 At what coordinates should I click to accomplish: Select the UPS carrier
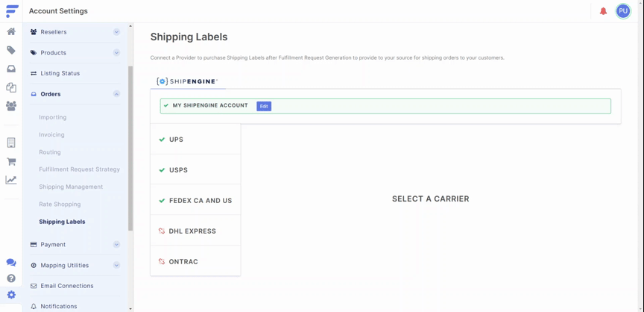(195, 140)
